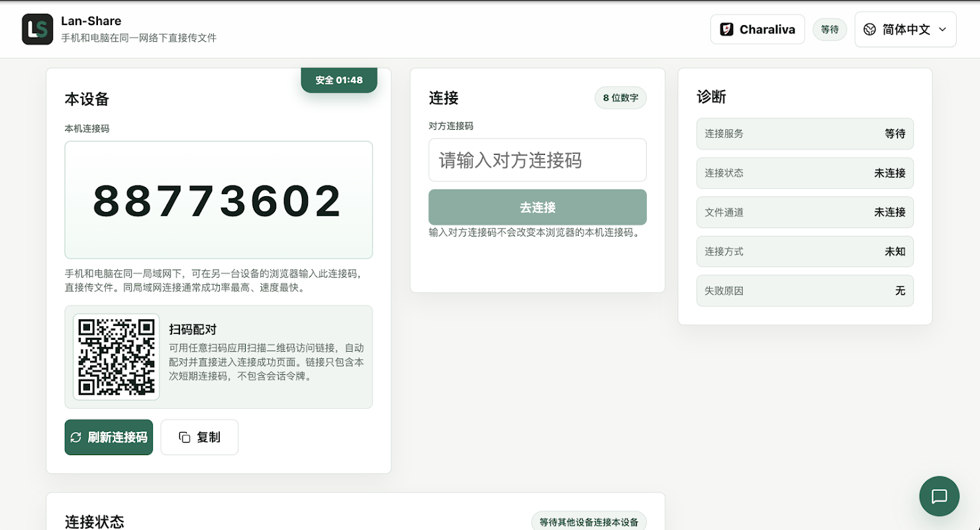The width and height of the screenshot is (980, 530).
Task: Click the 失败原因 diagnostic row
Action: coord(805,291)
